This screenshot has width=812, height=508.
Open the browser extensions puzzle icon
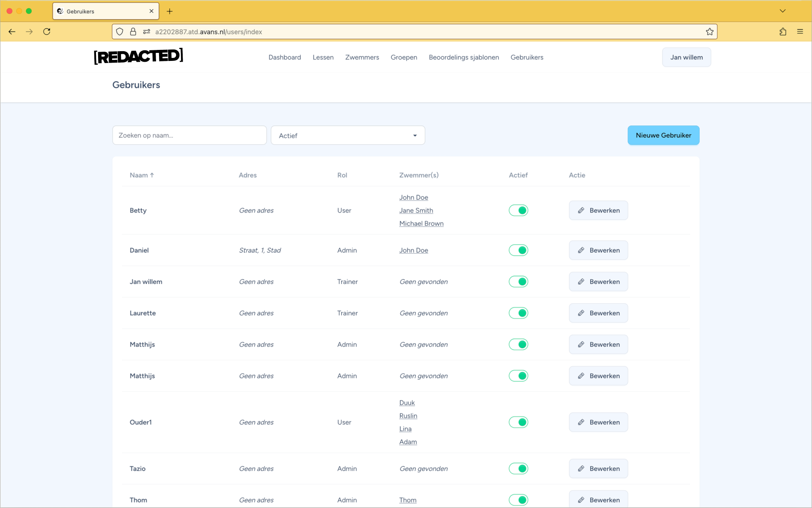783,32
